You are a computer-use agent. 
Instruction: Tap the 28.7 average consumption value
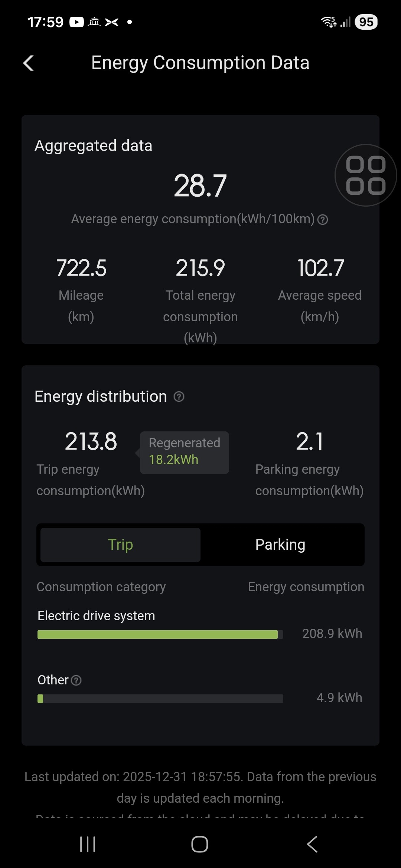point(200,186)
